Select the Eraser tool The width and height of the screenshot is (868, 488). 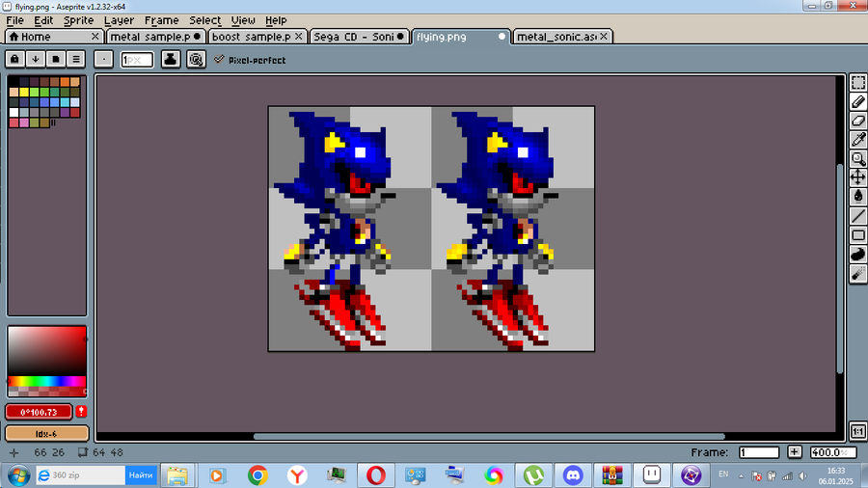click(x=858, y=121)
